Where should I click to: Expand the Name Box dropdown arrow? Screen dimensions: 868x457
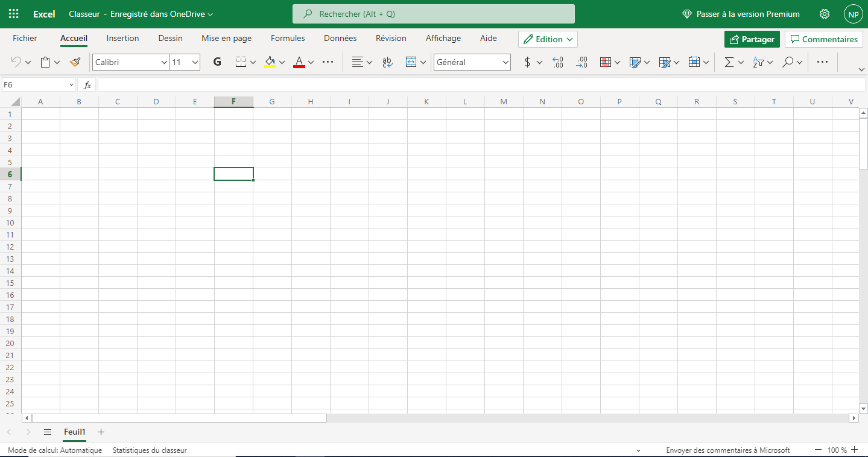72,85
